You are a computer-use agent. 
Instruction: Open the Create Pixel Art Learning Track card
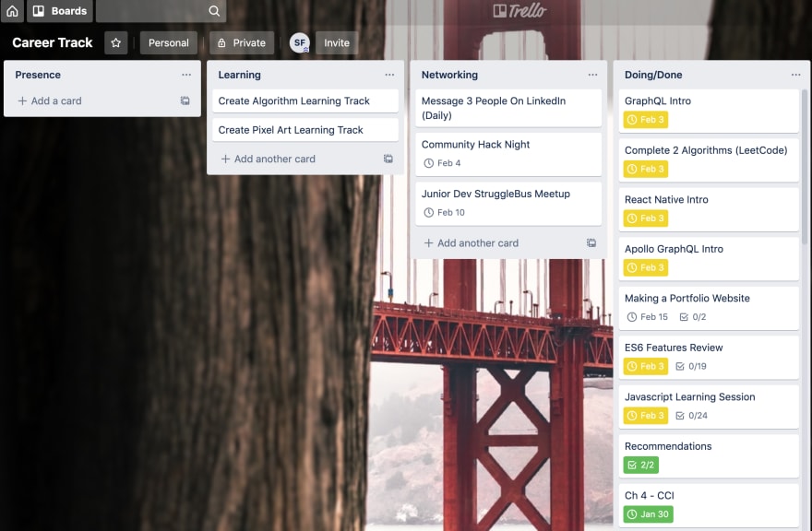pos(305,130)
